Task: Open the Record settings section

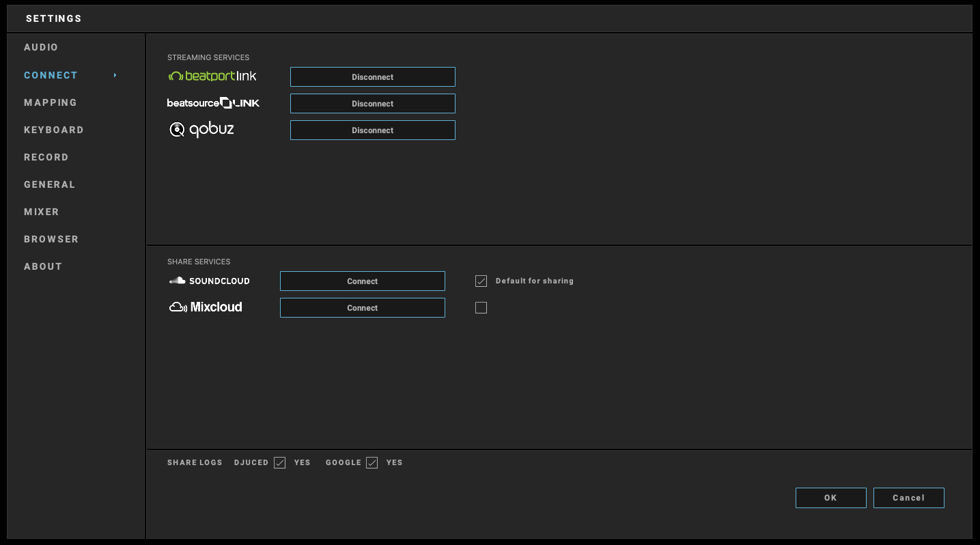Action: coord(46,157)
